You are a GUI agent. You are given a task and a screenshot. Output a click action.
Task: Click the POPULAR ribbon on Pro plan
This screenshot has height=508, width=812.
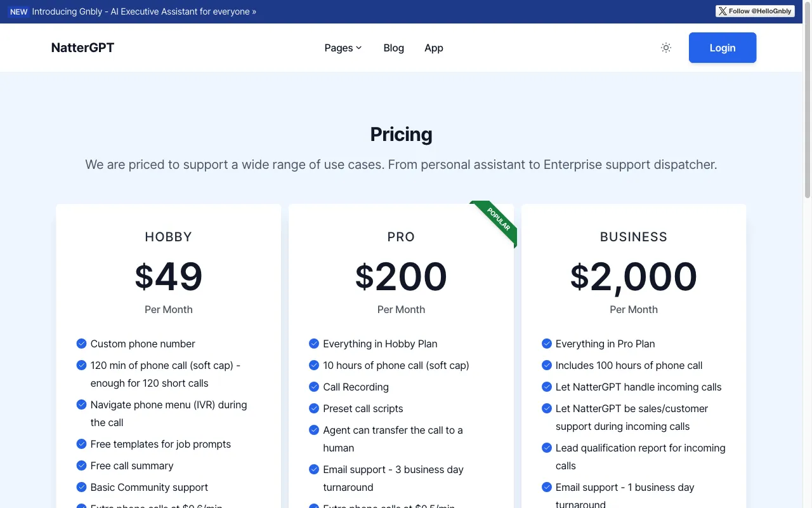tap(499, 219)
